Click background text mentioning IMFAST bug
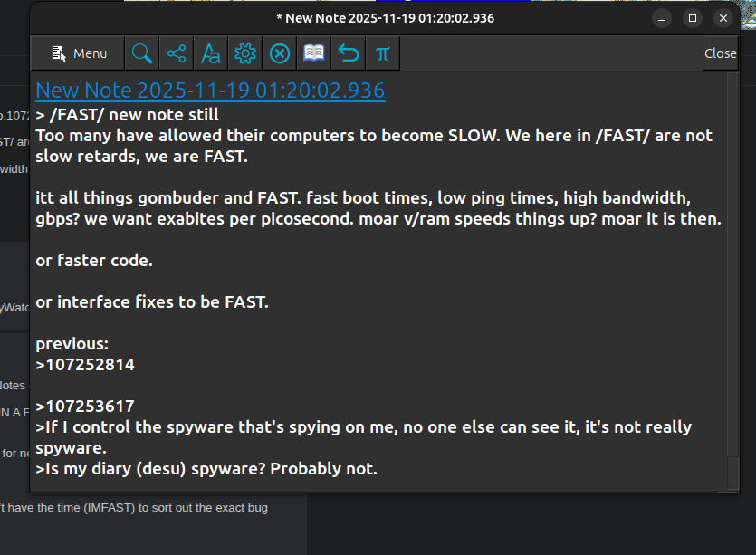This screenshot has height=555, width=756. click(x=134, y=508)
